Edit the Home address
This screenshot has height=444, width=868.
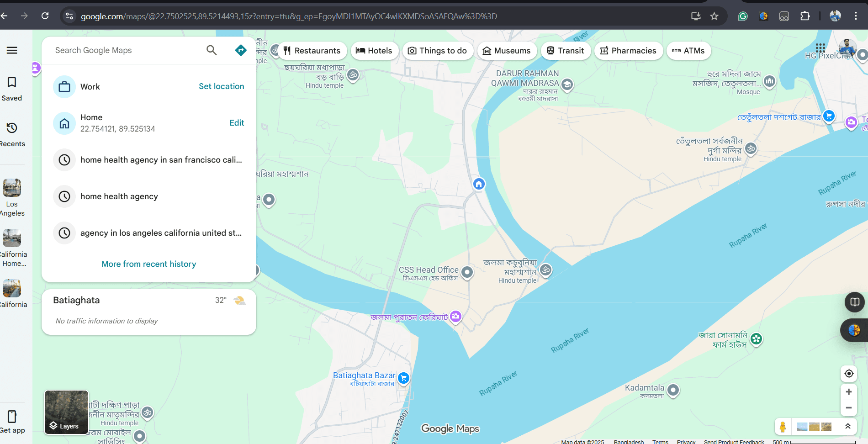[x=237, y=123]
